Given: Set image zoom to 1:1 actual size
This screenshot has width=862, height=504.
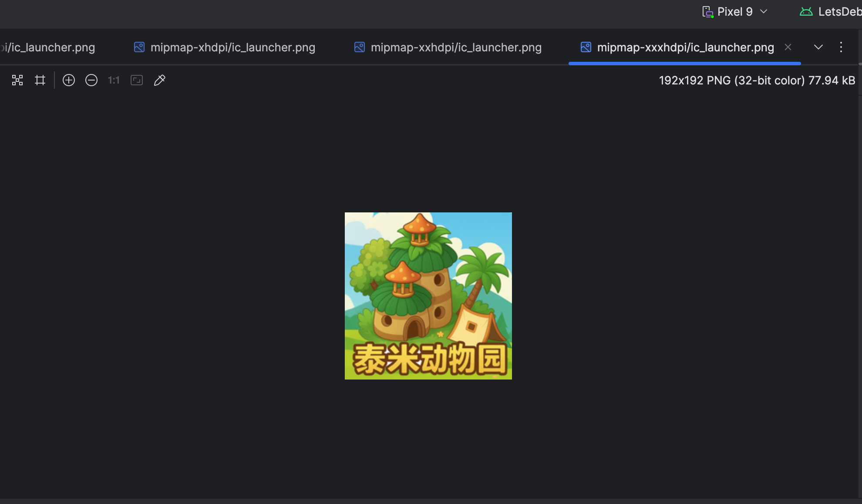Looking at the screenshot, I should tap(114, 80).
